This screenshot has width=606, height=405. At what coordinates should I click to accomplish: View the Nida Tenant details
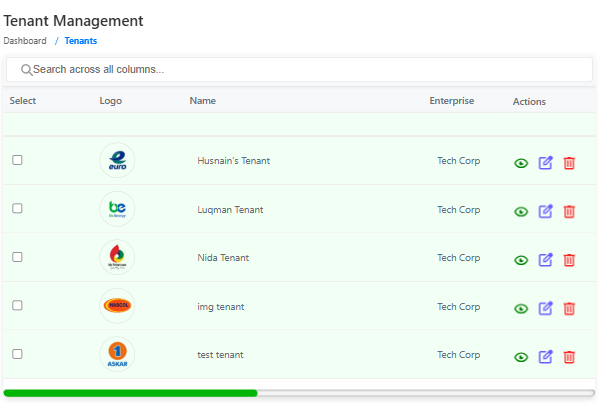click(521, 260)
